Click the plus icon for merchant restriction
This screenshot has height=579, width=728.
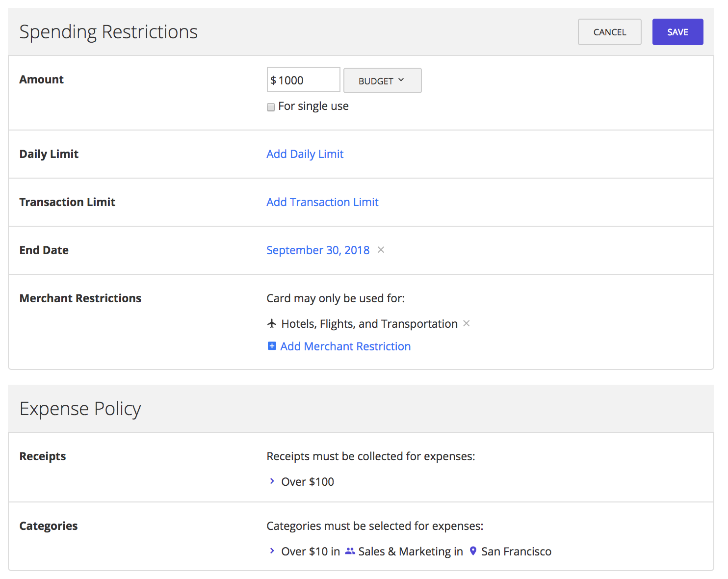click(272, 346)
